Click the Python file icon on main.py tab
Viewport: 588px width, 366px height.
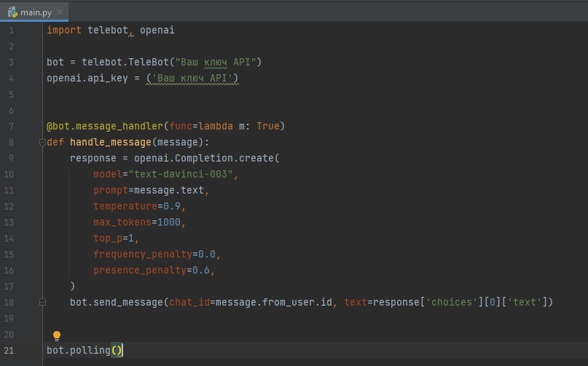[12, 10]
